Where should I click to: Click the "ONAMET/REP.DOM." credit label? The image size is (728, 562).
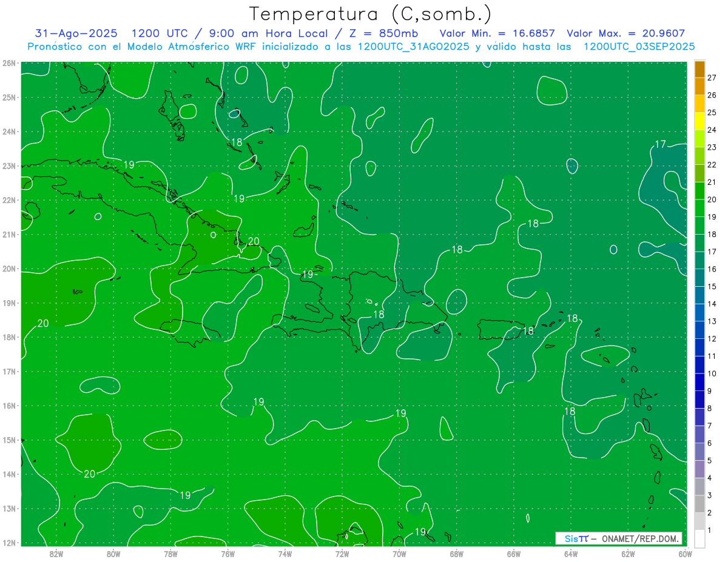pos(641,538)
